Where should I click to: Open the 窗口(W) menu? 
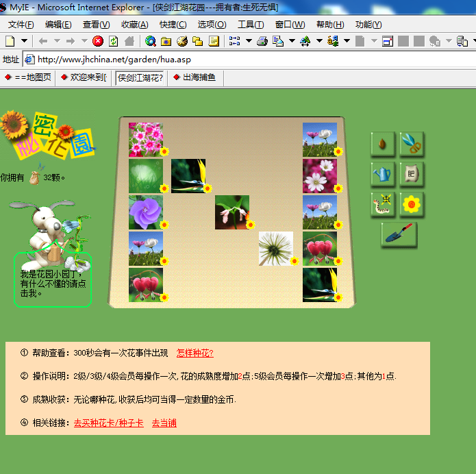tap(290, 25)
